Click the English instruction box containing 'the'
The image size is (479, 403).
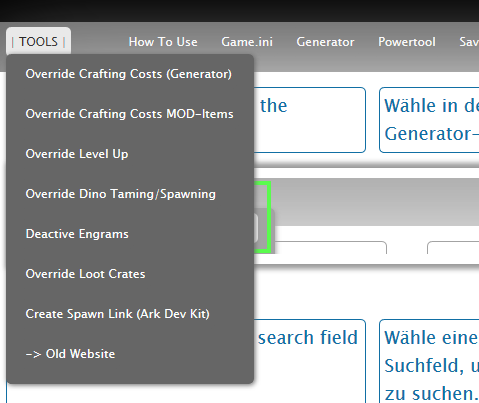pyautogui.click(x=310, y=120)
